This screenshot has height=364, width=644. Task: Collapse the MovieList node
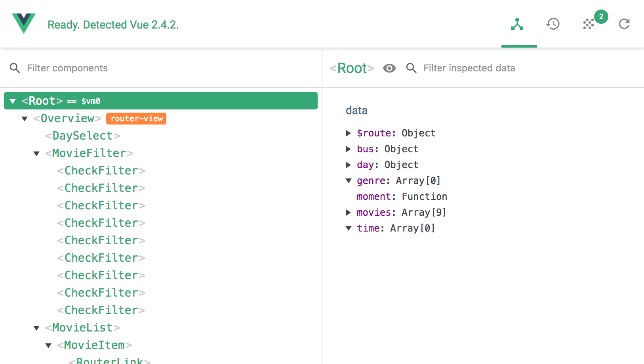36,328
